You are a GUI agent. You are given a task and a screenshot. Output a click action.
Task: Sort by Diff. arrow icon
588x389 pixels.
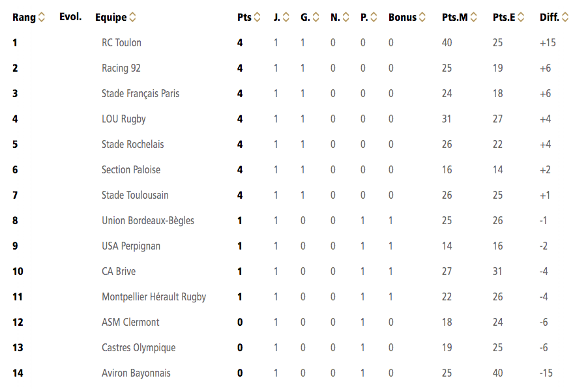pyautogui.click(x=565, y=17)
